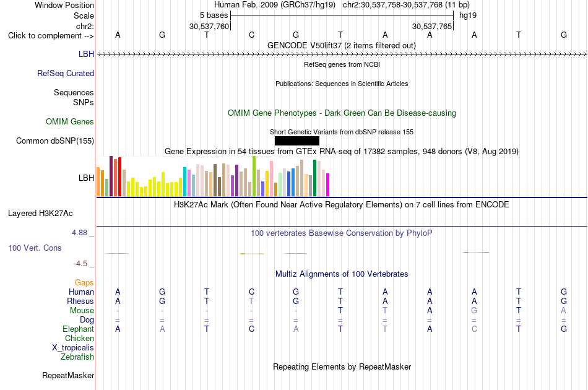588x390 pixels.
Task: Open the RepeatMasker track label
Action: (68, 375)
